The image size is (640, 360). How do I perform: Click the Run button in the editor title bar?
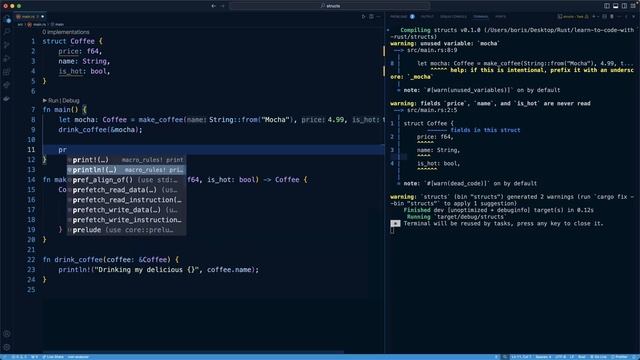(363, 17)
